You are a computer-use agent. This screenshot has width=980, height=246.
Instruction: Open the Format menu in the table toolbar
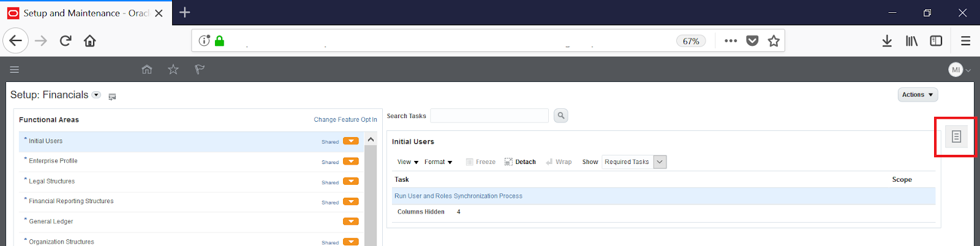[x=438, y=162]
